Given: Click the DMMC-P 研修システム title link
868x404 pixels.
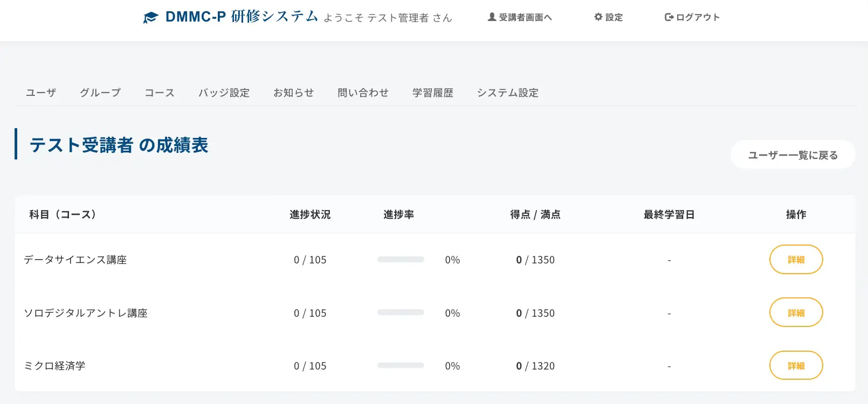Looking at the screenshot, I should 242,17.
